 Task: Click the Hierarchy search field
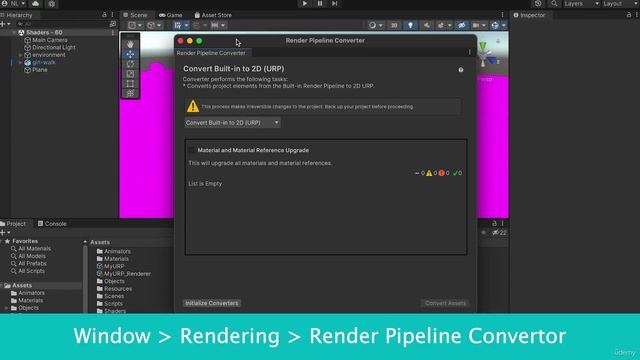63,24
